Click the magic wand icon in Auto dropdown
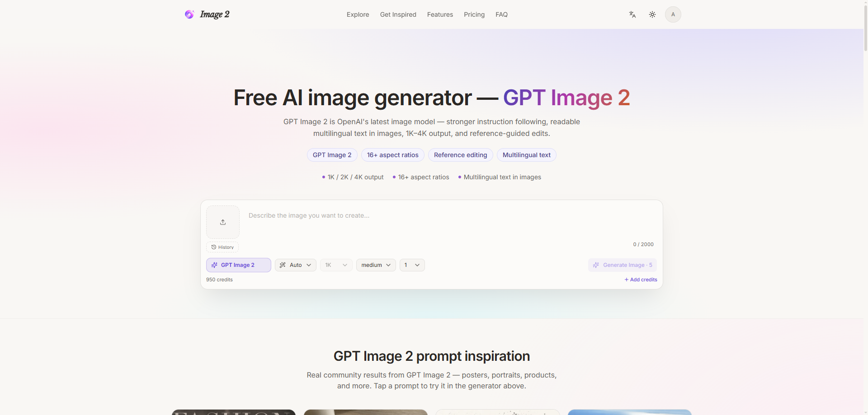The image size is (868, 415). pos(283,265)
